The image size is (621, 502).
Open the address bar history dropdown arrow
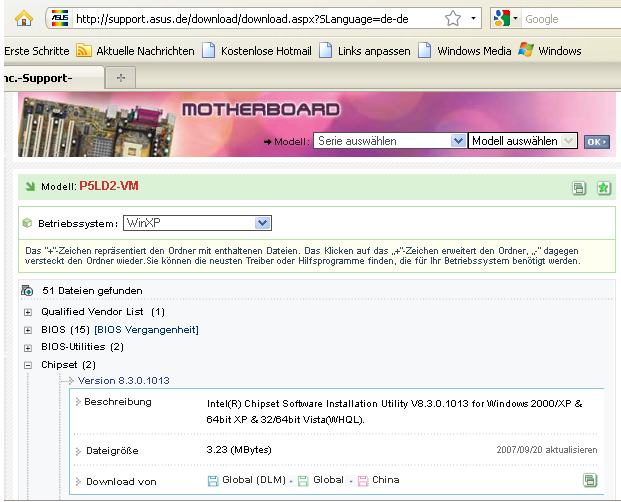(473, 18)
